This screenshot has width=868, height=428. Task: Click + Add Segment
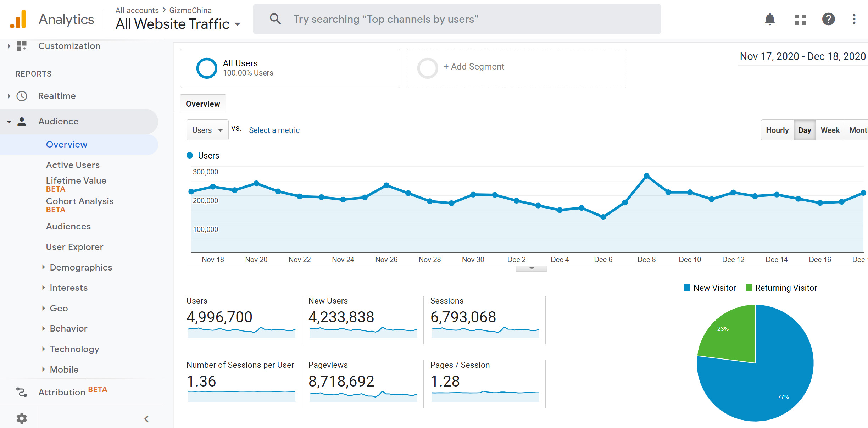474,67
